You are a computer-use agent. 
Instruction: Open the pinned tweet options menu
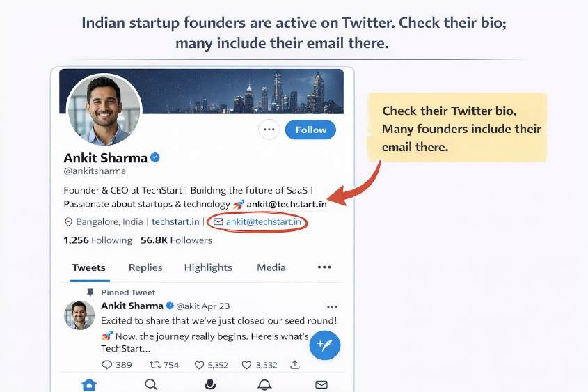pyautogui.click(x=332, y=306)
